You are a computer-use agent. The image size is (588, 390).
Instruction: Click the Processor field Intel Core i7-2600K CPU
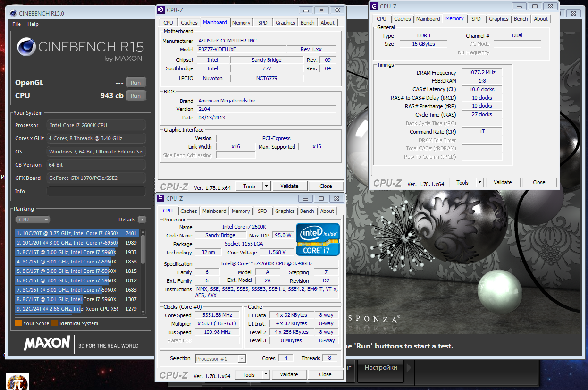click(96, 125)
